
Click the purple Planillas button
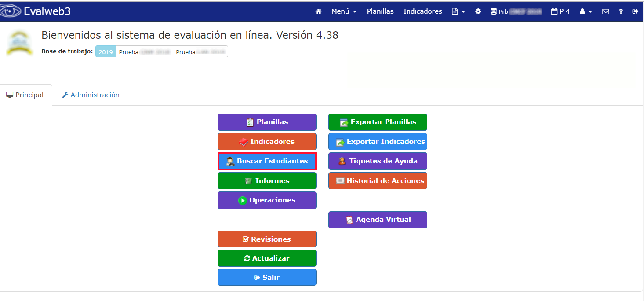click(x=267, y=122)
